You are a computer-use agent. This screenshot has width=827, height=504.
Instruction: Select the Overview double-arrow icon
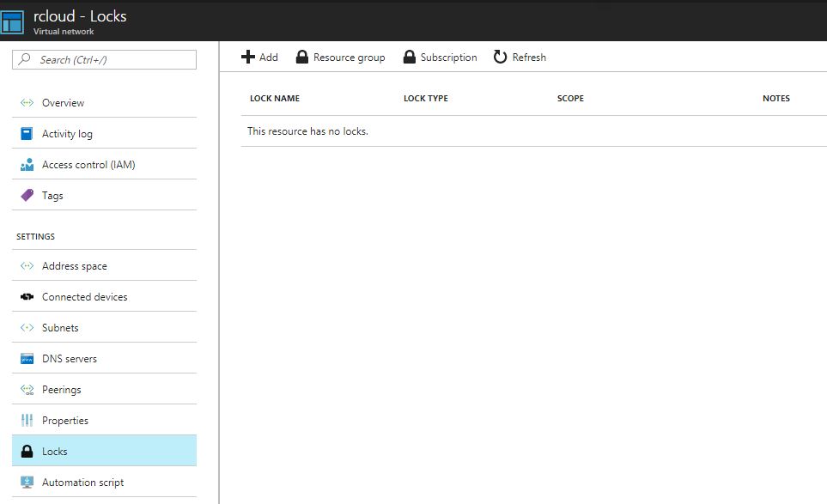click(27, 102)
